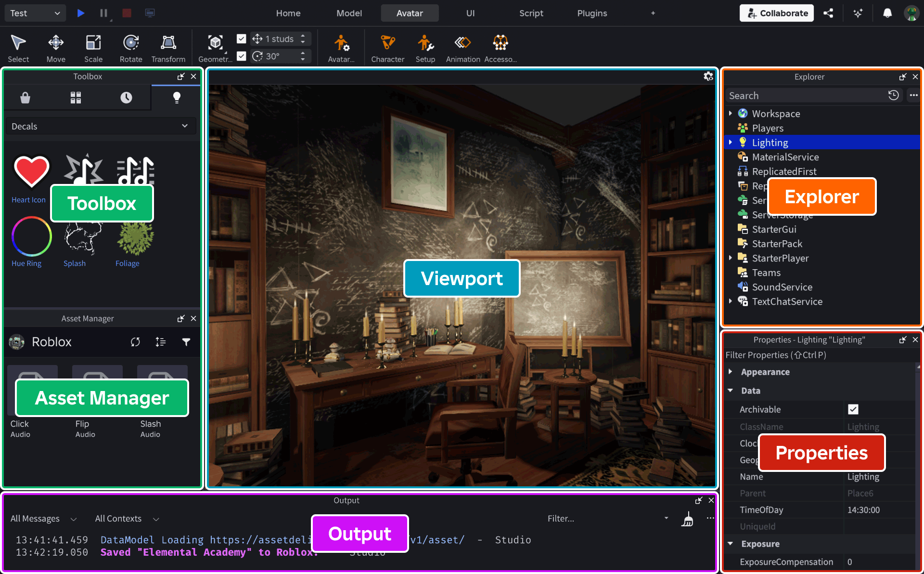The image size is (924, 574).
Task: Open the Character editor
Action: [387, 47]
